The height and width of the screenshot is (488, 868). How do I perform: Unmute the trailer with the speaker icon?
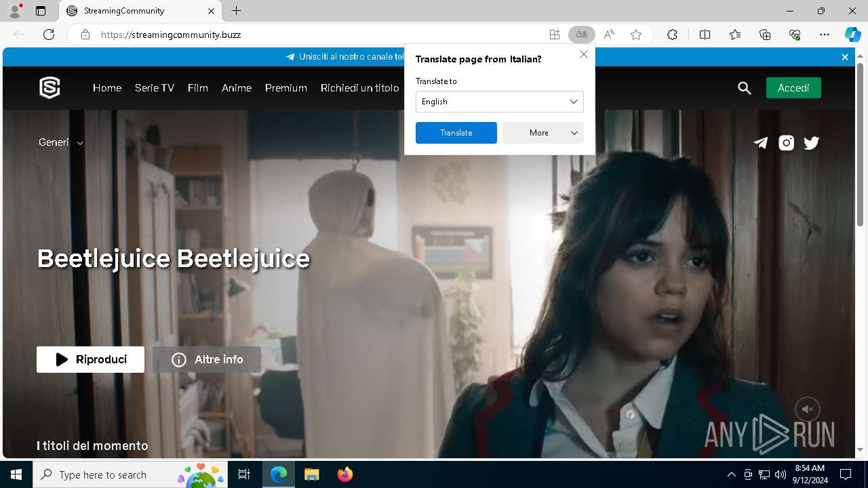(x=808, y=409)
